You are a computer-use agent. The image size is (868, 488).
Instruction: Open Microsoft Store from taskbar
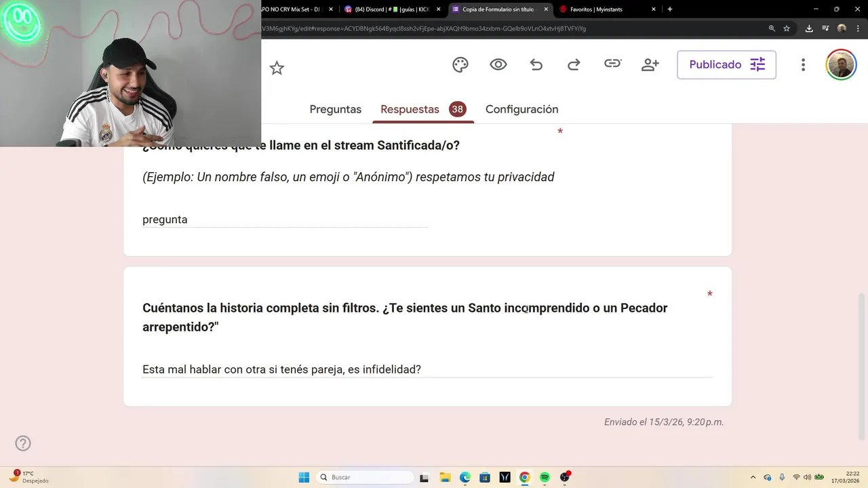(485, 477)
